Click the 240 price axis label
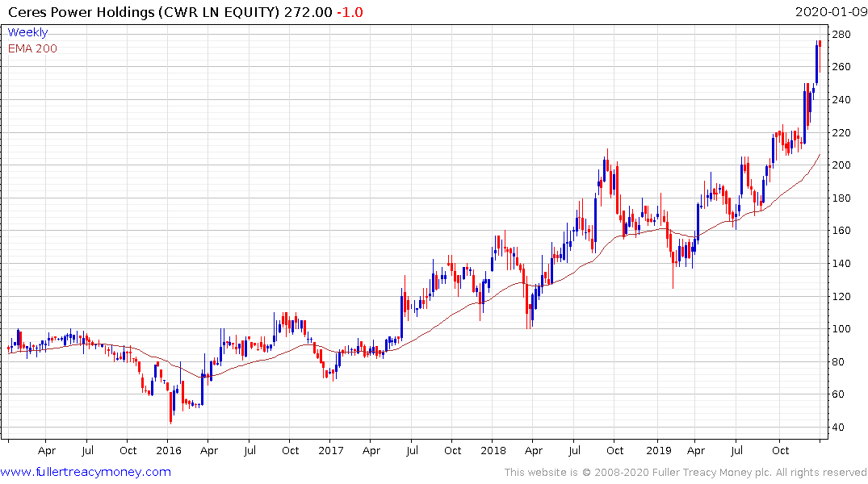Viewport: 868px width, 484px height. pos(841,99)
